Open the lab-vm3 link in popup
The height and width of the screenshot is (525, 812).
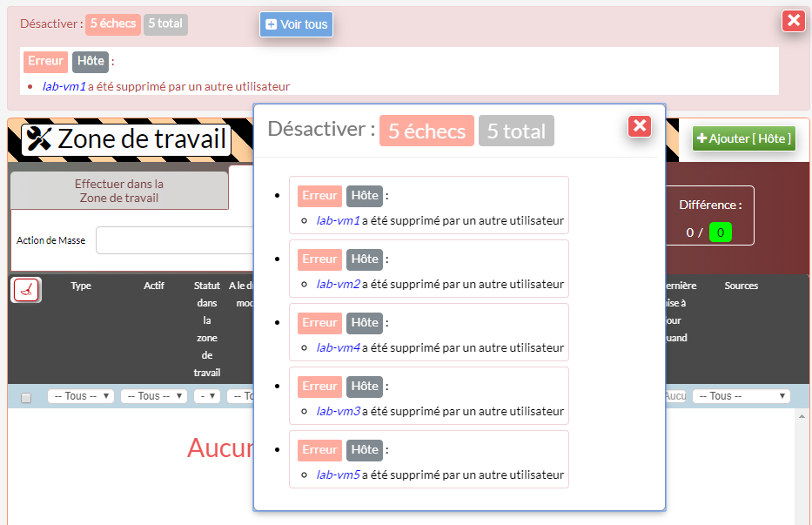(339, 412)
